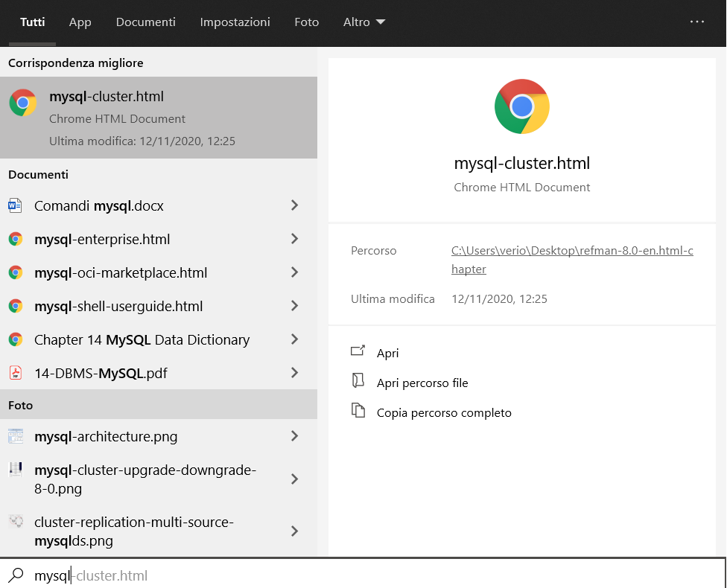This screenshot has width=727, height=588.
Task: Click Chrome icon of mysql-enterprise.html
Action: [16, 239]
